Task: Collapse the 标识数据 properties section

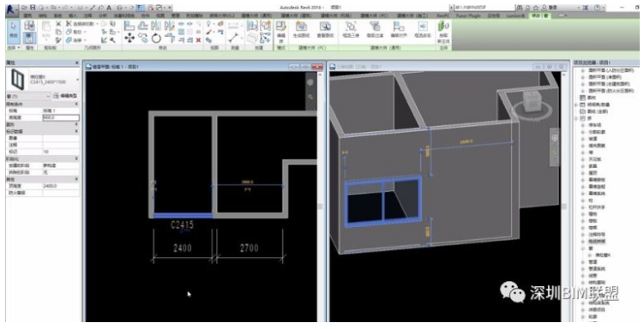Action: (x=77, y=131)
